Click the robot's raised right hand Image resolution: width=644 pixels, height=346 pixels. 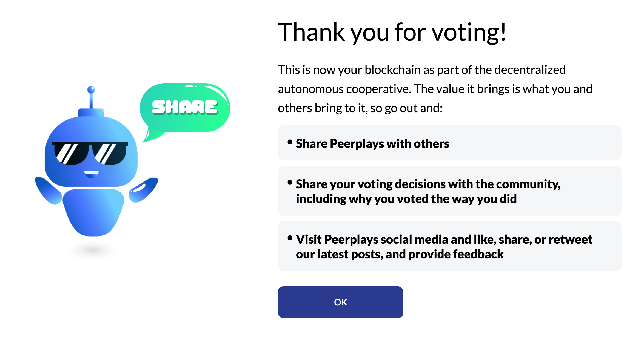(x=144, y=189)
